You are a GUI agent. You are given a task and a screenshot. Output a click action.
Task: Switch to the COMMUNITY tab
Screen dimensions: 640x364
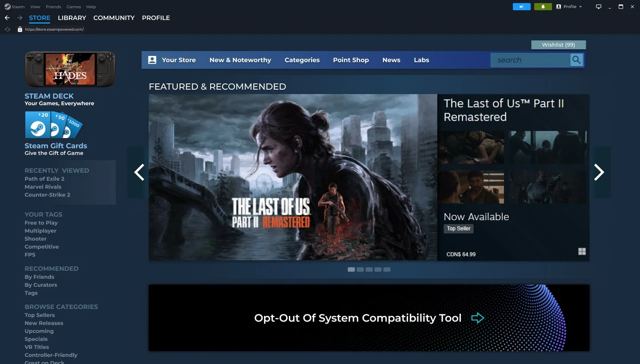click(x=114, y=18)
